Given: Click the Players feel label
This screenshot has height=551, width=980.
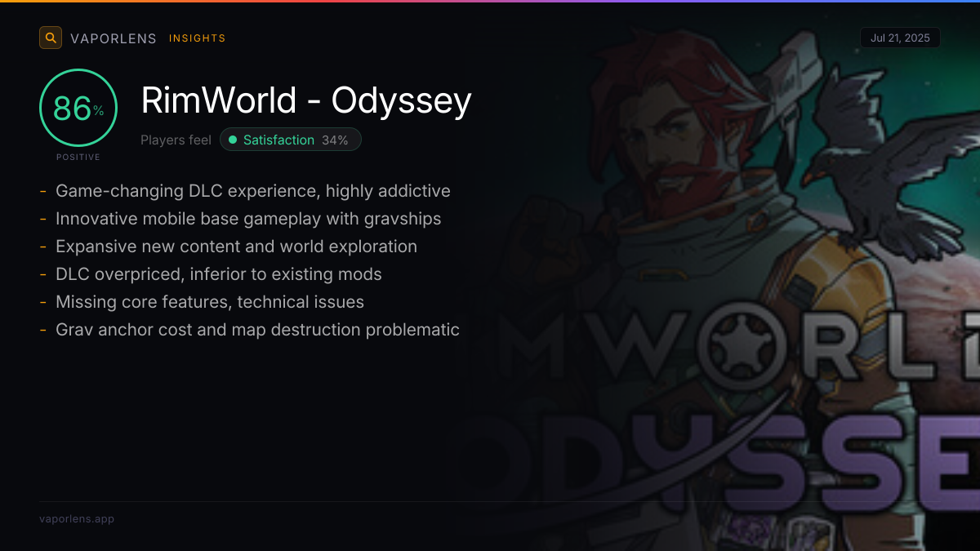Looking at the screenshot, I should point(176,140).
